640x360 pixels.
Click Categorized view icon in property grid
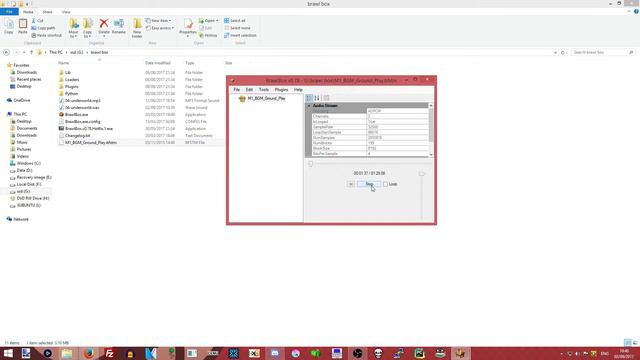coord(309,98)
